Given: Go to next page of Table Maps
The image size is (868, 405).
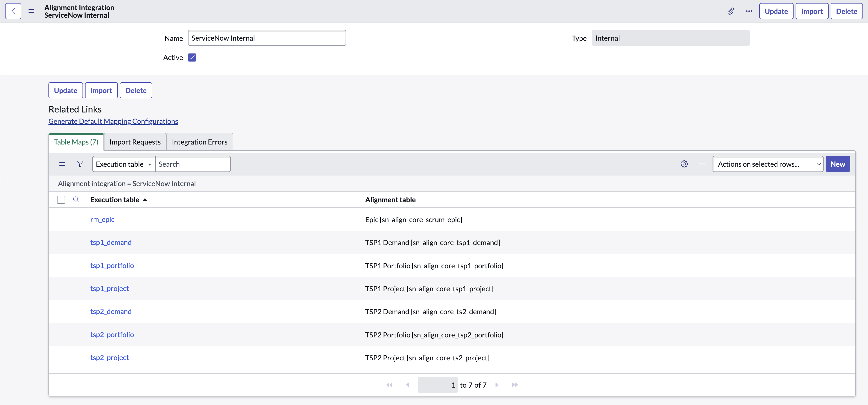Looking at the screenshot, I should click(497, 385).
